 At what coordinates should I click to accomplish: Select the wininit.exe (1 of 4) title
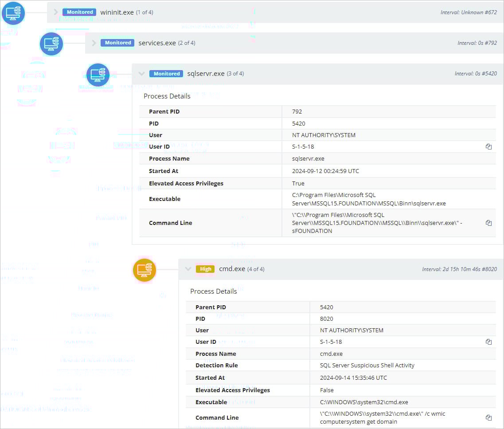(x=127, y=12)
